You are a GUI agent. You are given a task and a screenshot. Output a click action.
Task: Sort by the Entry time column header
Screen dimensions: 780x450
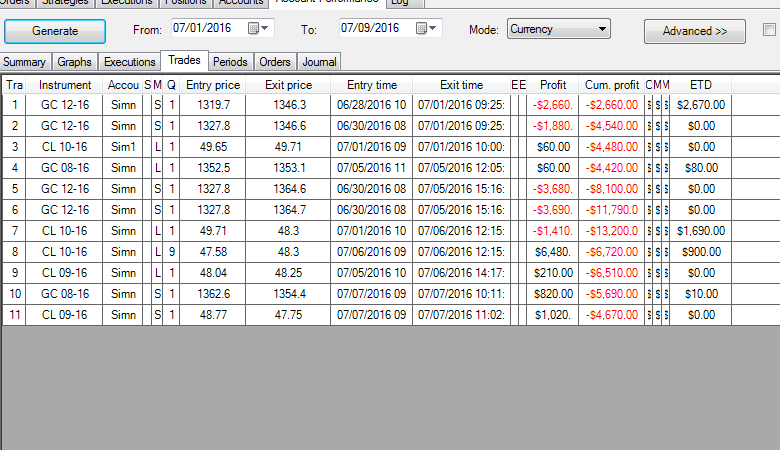click(x=372, y=85)
